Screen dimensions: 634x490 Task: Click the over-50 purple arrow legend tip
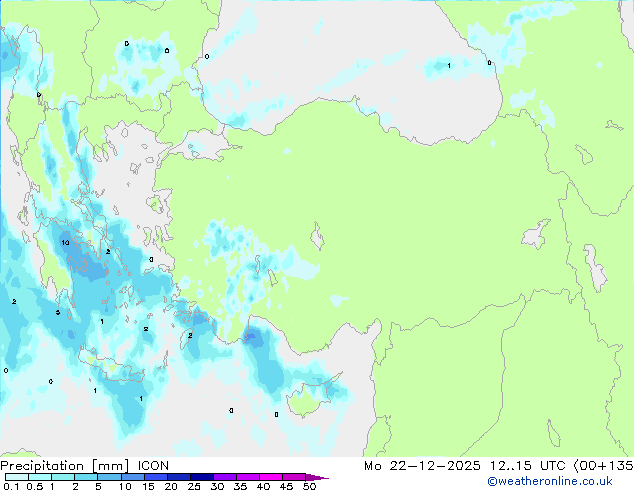[x=317, y=477]
